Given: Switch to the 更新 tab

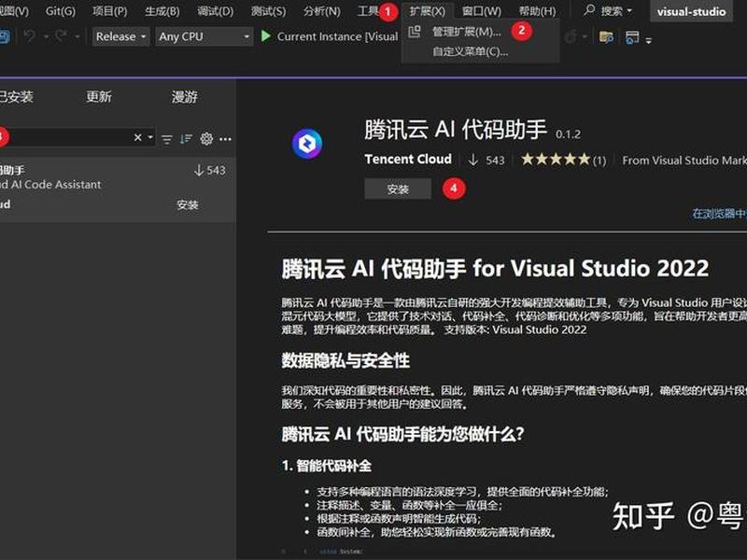Looking at the screenshot, I should click(99, 97).
